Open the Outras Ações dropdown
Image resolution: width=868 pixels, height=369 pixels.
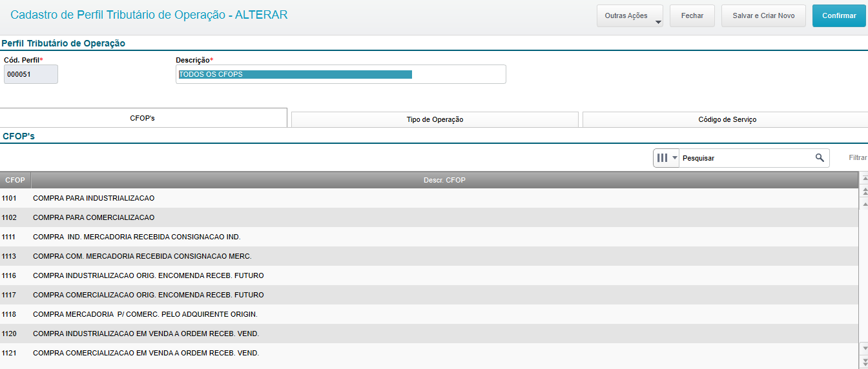[630, 15]
